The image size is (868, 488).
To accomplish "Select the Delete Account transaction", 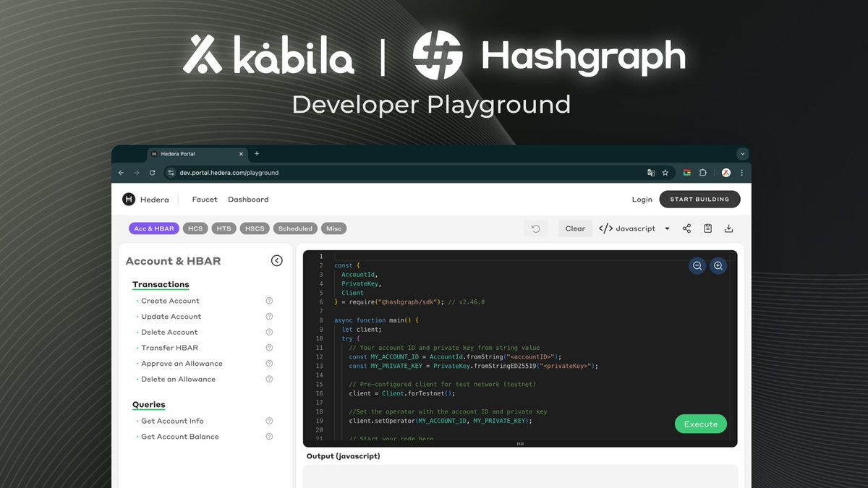I will tap(169, 333).
